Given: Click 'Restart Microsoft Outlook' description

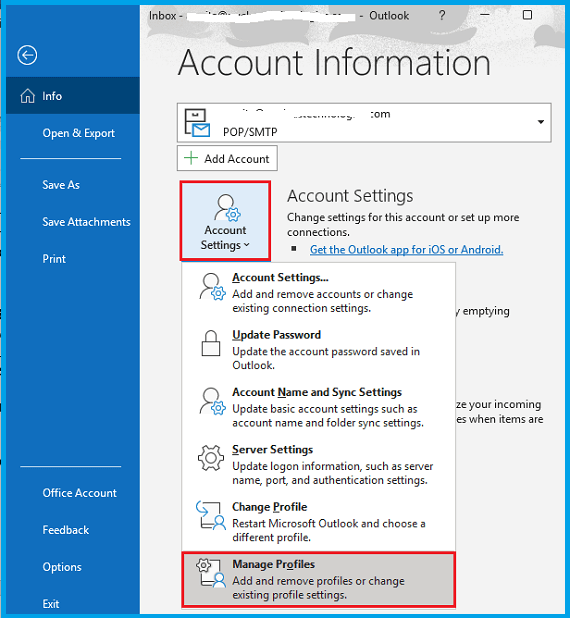Looking at the screenshot, I should [329, 531].
